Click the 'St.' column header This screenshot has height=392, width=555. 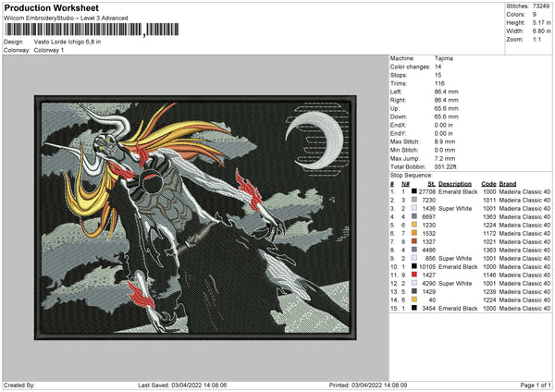click(431, 184)
